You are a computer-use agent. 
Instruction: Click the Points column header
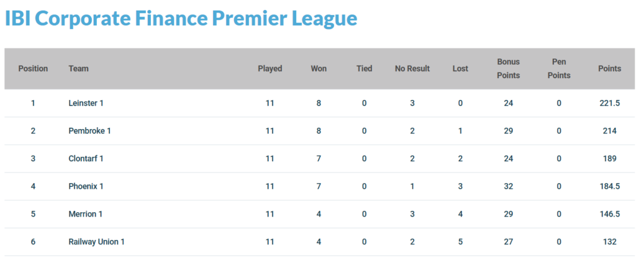click(x=609, y=69)
